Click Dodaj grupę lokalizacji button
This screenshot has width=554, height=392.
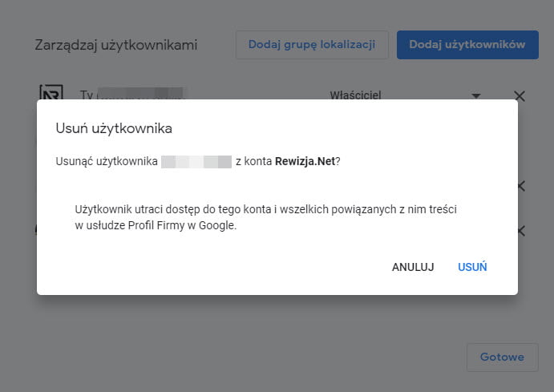(x=312, y=45)
